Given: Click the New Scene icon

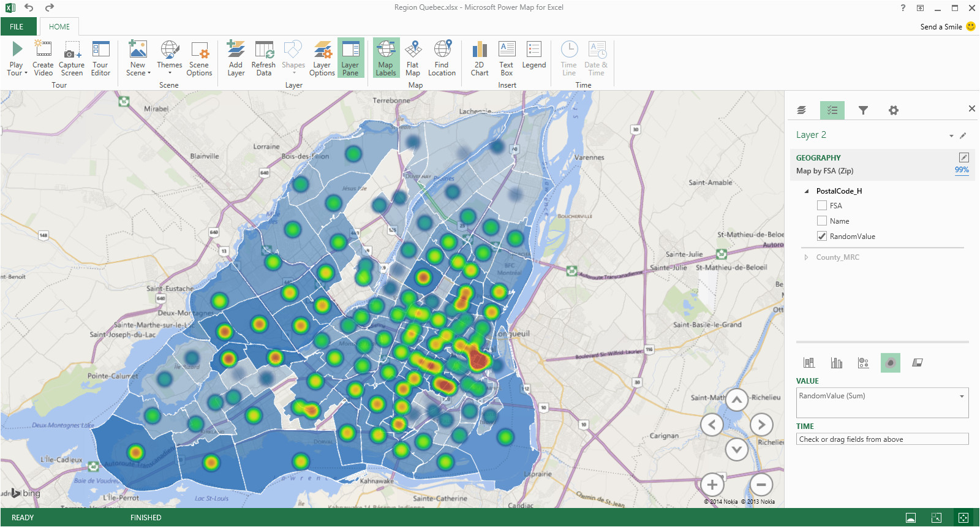Looking at the screenshot, I should click(138, 49).
